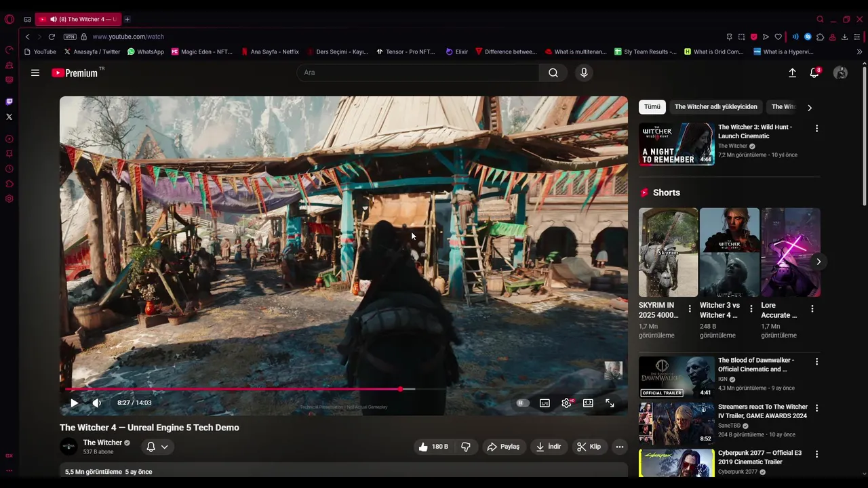Viewport: 868px width, 488px height.
Task: Toggle the autoplay switch in player
Action: (x=522, y=403)
